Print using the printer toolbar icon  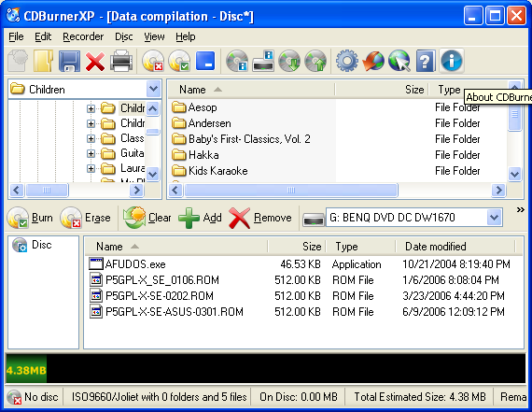(121, 61)
